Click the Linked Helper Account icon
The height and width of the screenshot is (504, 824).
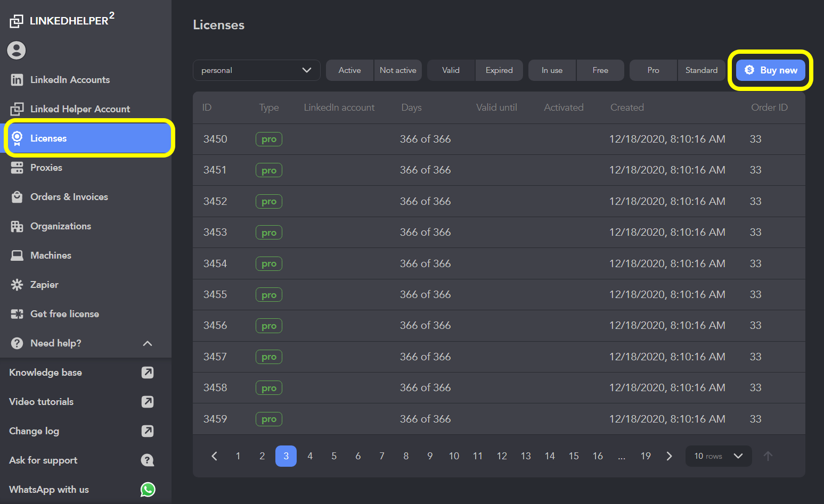point(17,109)
